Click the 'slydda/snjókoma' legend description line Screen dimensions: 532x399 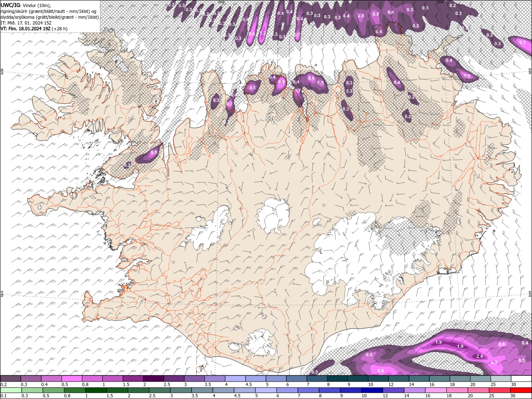[49, 17]
